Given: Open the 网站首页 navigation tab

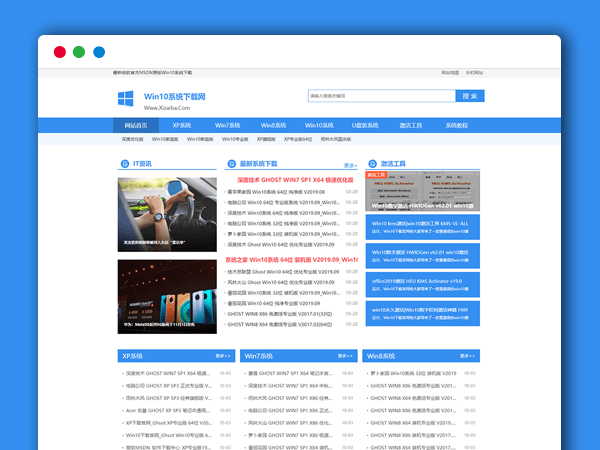Looking at the screenshot, I should [x=135, y=126].
